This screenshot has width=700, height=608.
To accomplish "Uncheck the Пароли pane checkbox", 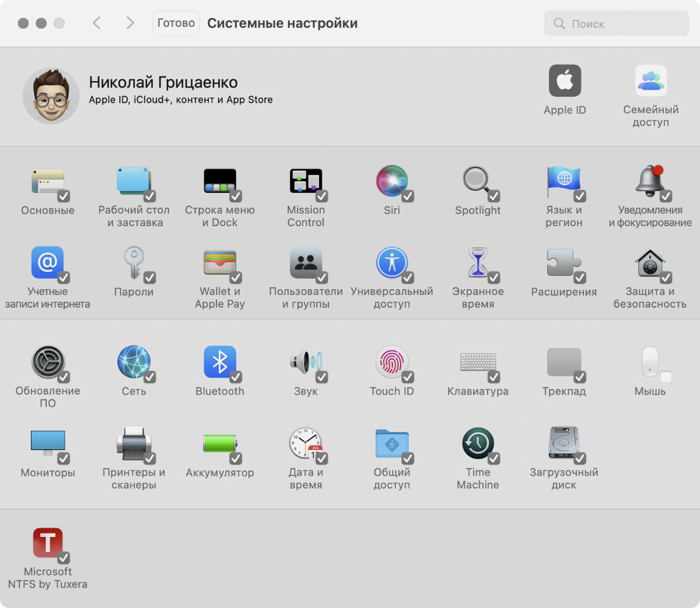I will pos(149,277).
